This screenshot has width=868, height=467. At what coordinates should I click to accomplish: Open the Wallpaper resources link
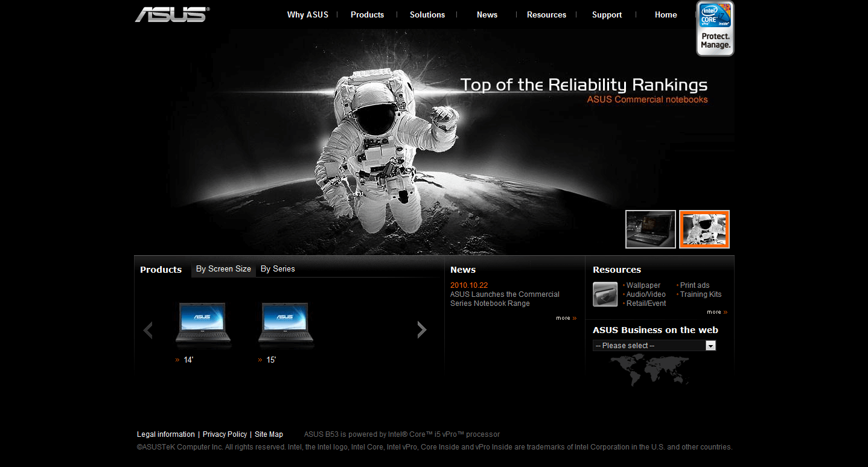pyautogui.click(x=643, y=285)
